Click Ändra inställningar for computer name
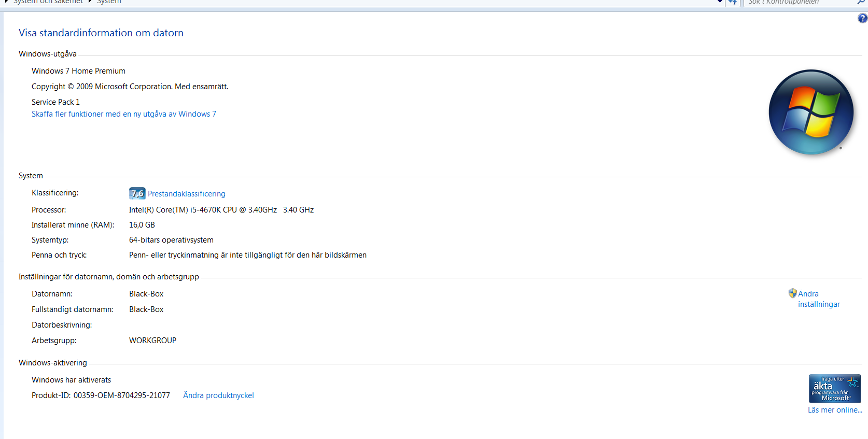The image size is (868, 439). point(819,299)
